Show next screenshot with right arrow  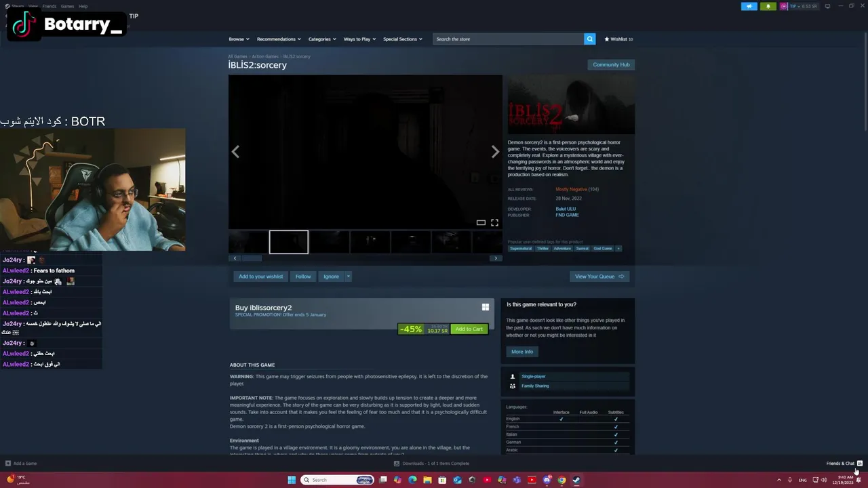tap(495, 152)
